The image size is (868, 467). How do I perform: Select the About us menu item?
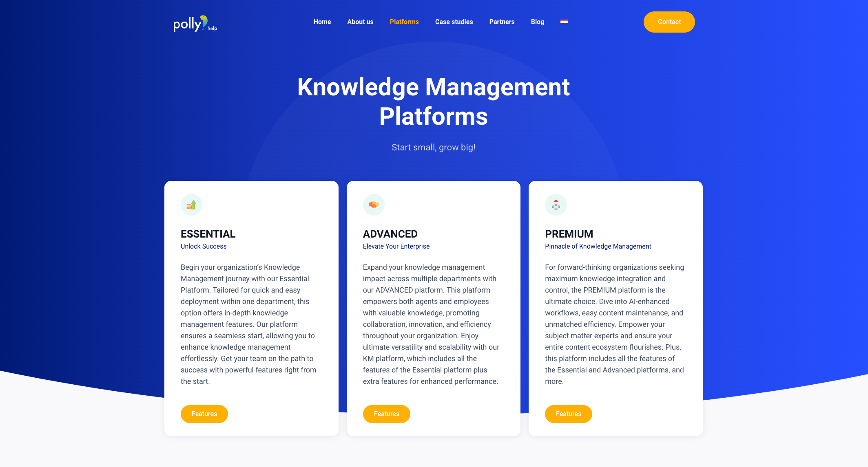[x=359, y=22]
